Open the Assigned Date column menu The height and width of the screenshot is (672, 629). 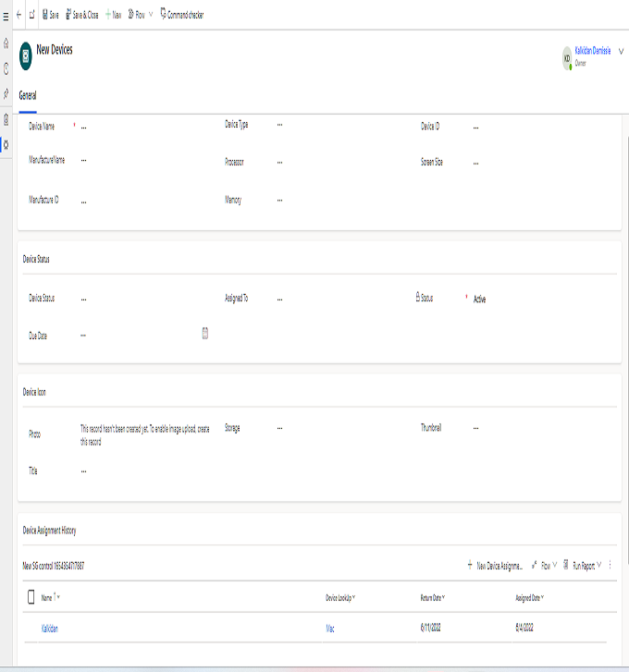529,598
